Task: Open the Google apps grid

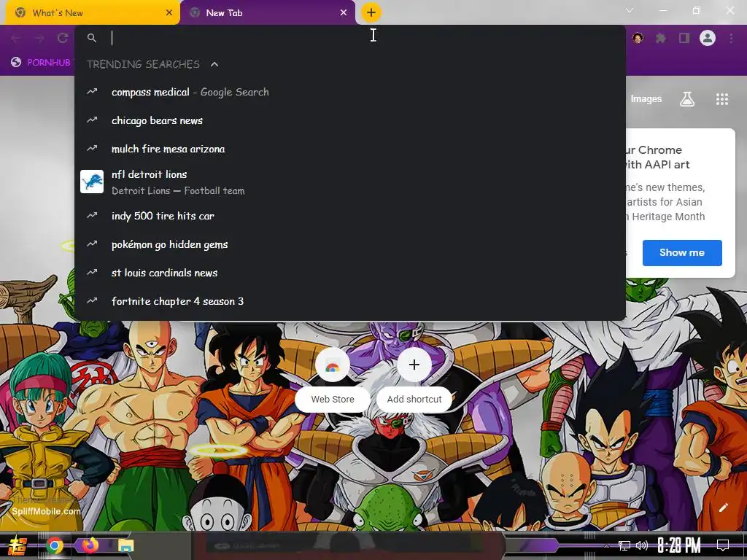Action: coord(722,99)
